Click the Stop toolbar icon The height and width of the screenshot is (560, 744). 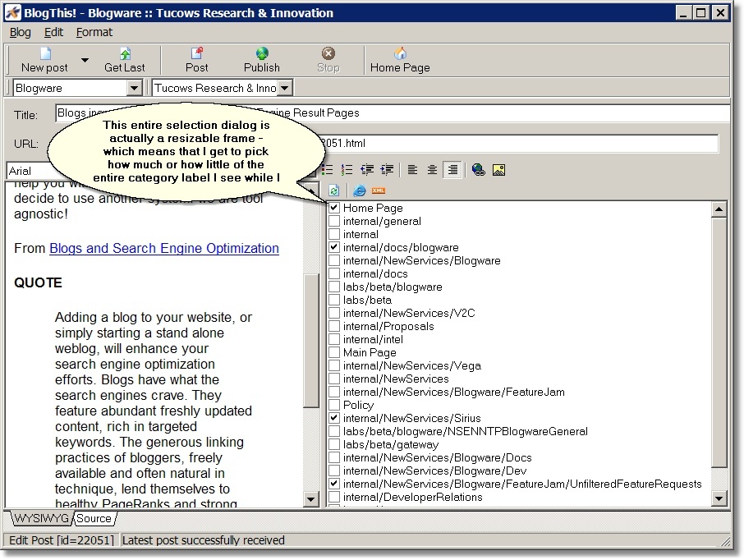pos(328,53)
